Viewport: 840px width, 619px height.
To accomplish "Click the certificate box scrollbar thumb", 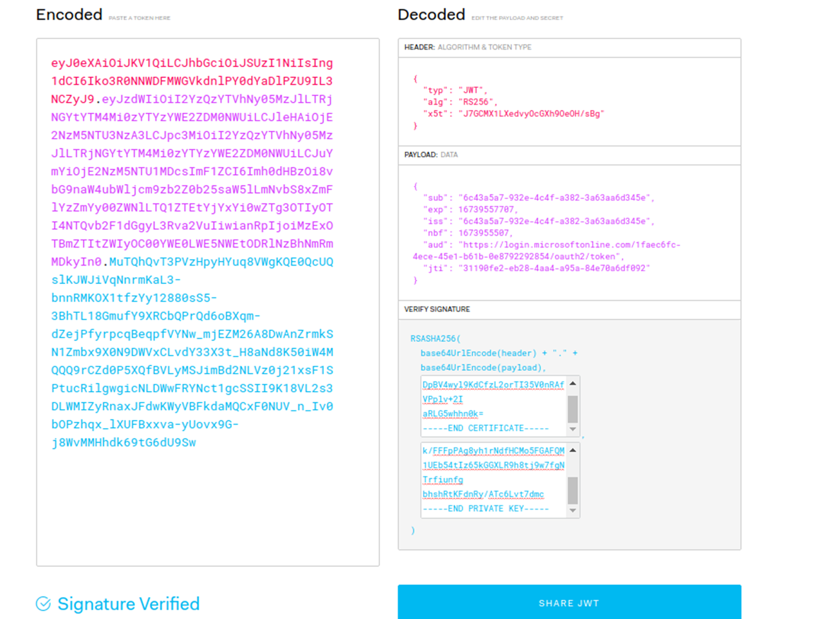I will (x=573, y=410).
